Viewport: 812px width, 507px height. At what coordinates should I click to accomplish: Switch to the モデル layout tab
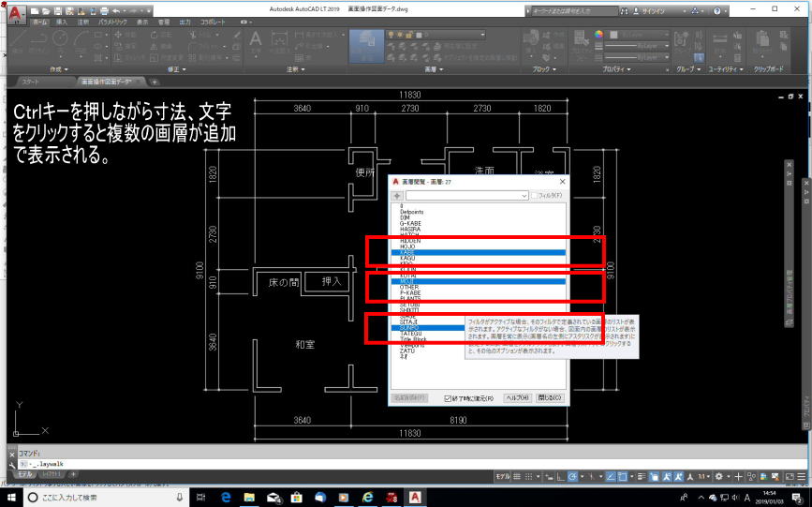(25, 474)
